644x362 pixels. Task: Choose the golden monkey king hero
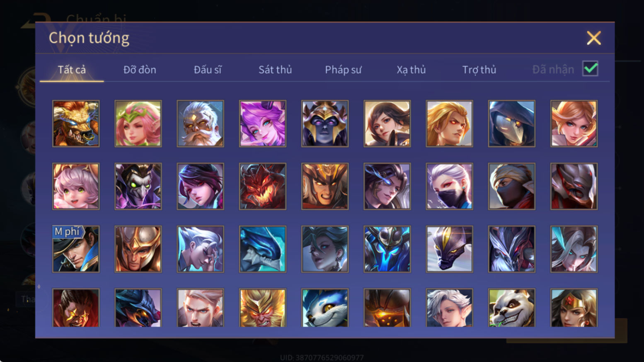263,308
